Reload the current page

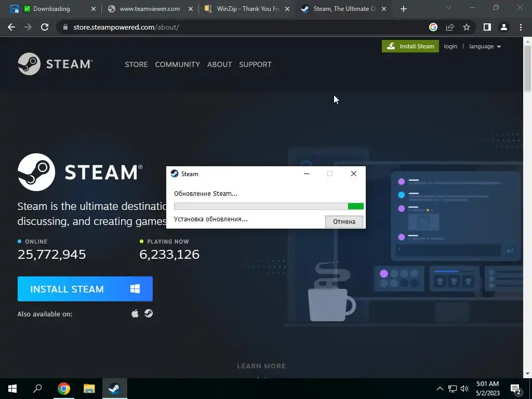(x=45, y=27)
